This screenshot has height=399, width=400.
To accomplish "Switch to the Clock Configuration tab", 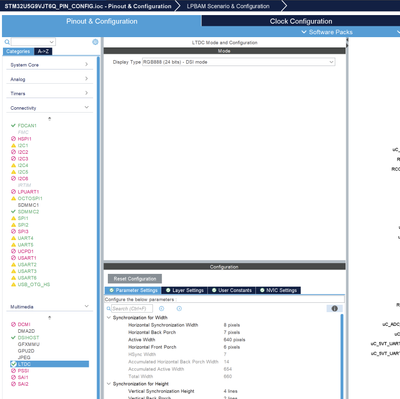I will (x=301, y=21).
